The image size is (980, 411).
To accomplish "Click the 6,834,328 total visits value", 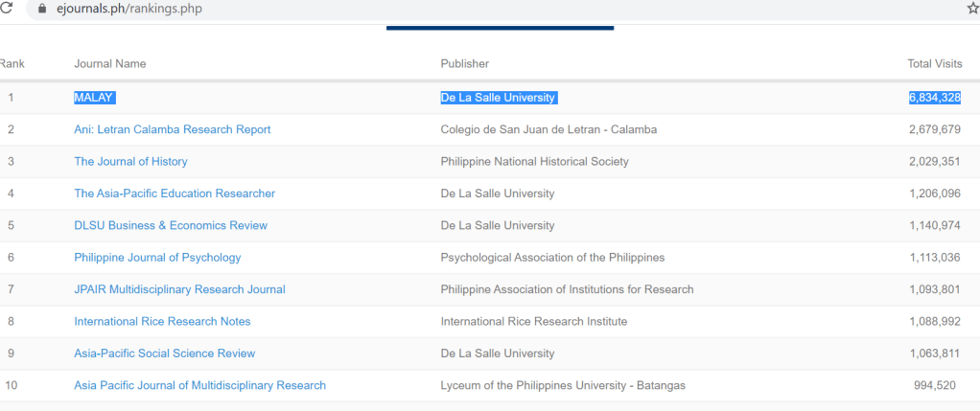I will coord(934,98).
